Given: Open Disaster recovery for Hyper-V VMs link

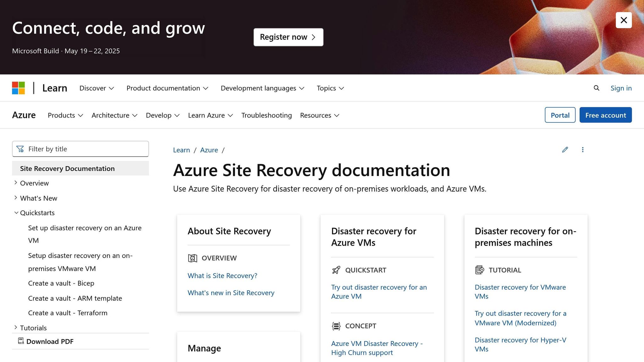Looking at the screenshot, I should coord(520,344).
